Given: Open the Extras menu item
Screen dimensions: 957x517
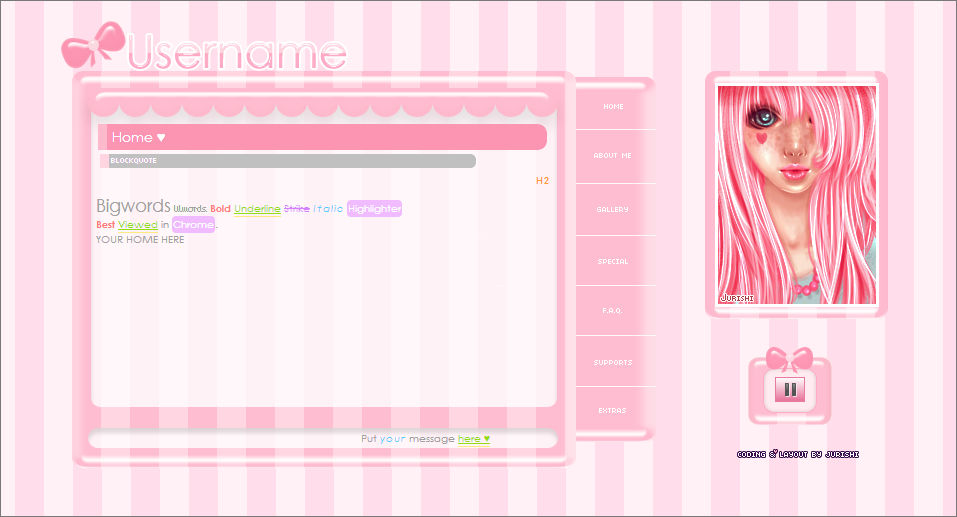Looking at the screenshot, I should pos(613,411).
